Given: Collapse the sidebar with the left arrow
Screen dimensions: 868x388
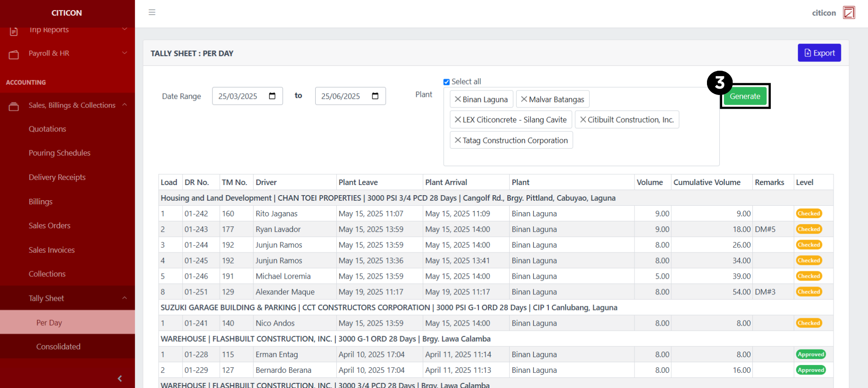Looking at the screenshot, I should pyautogui.click(x=120, y=378).
